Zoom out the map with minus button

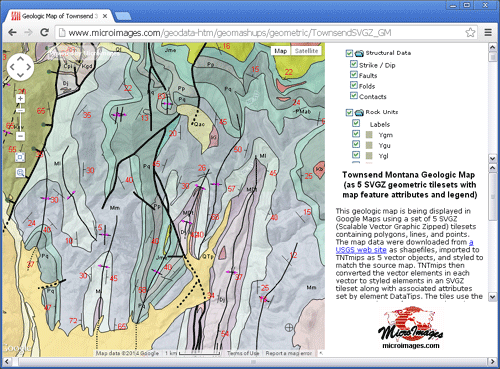coord(20,136)
